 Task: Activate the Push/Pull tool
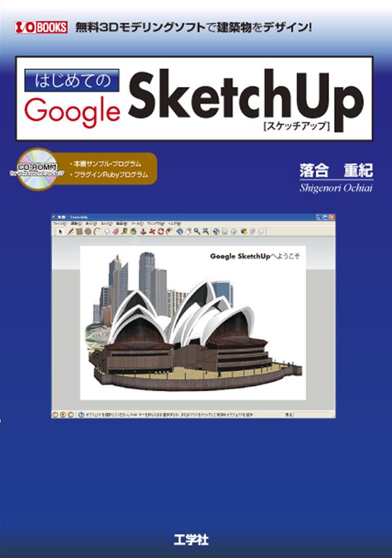143,232
